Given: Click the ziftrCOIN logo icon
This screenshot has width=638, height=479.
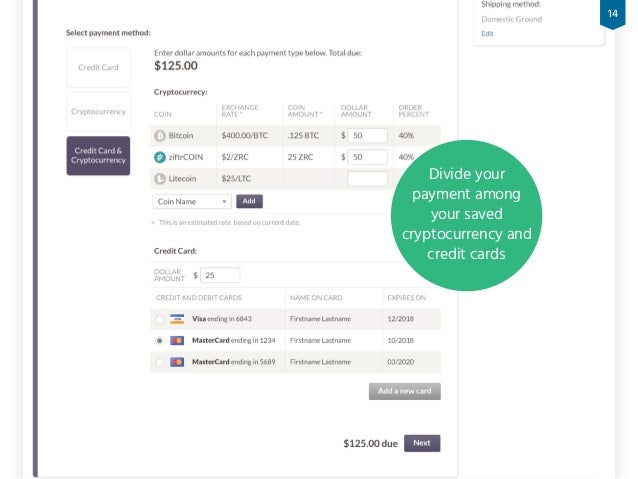Looking at the screenshot, I should point(160,157).
